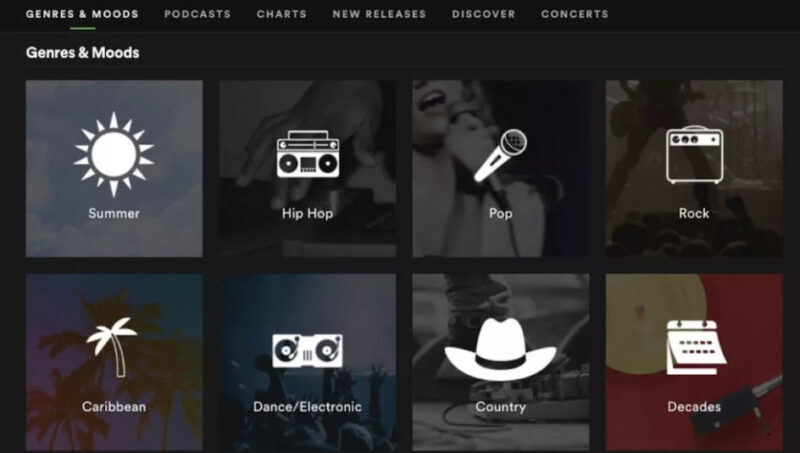Open the Concerts tab
Viewport: 800px width, 453px height.
click(x=575, y=14)
